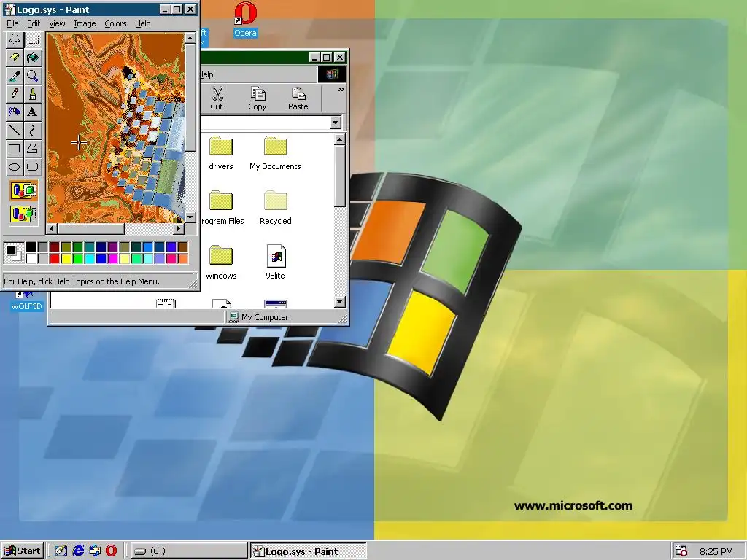Viewport: 747px width, 560px height.
Task: Launch Opera from the quick launch bar
Action: [x=112, y=551]
